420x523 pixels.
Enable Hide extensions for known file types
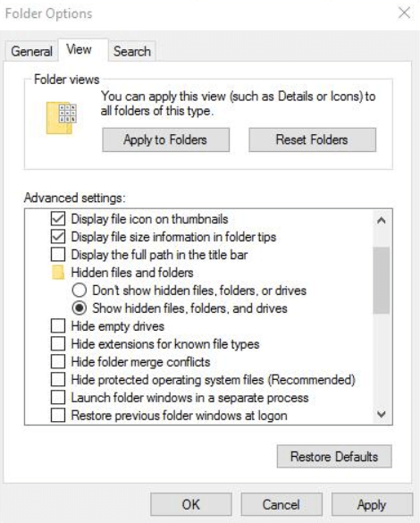[x=58, y=344]
